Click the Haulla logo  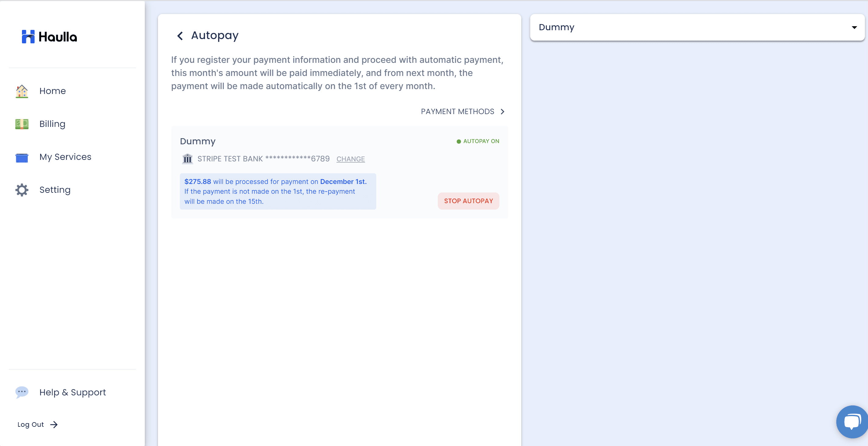pyautogui.click(x=49, y=36)
